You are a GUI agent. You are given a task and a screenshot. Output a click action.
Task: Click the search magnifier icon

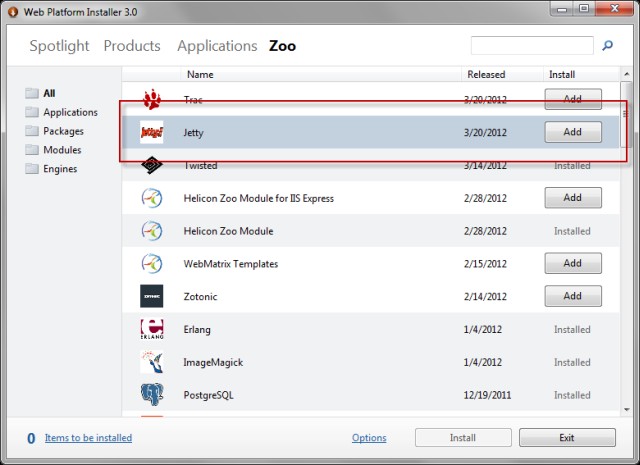607,46
